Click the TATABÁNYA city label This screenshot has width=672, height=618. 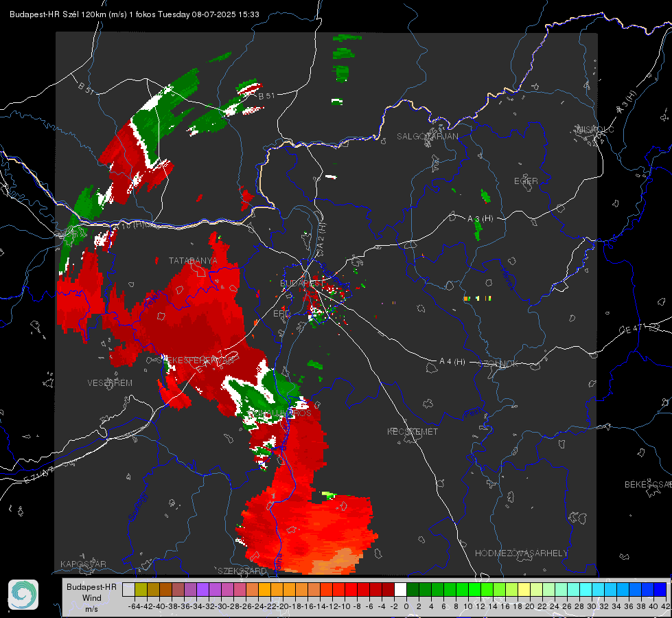point(193,260)
